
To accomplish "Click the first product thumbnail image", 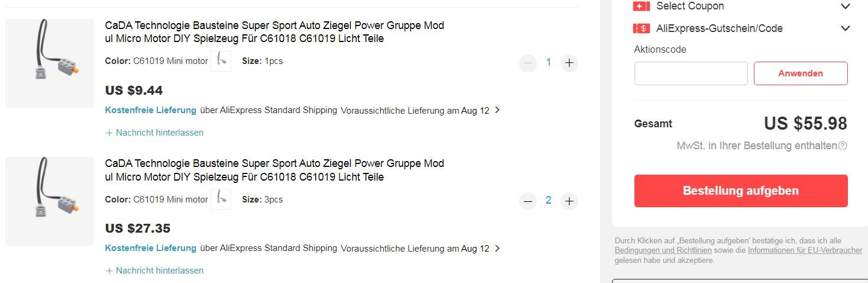I will 50,63.
